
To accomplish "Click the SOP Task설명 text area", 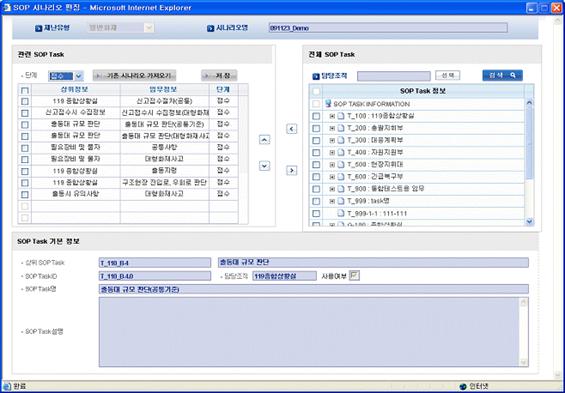I will tap(313, 332).
